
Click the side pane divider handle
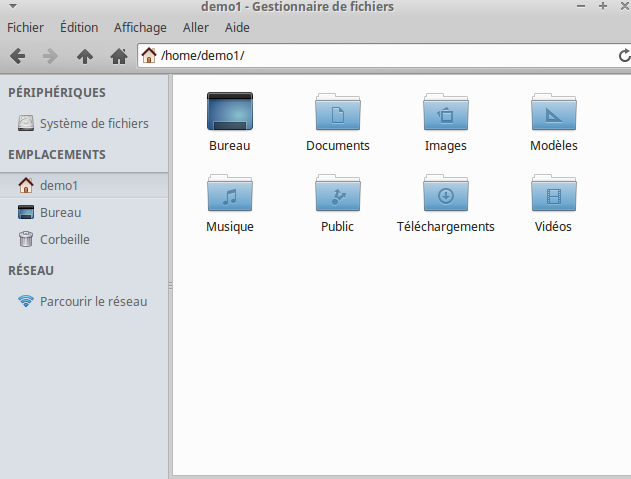170,286
